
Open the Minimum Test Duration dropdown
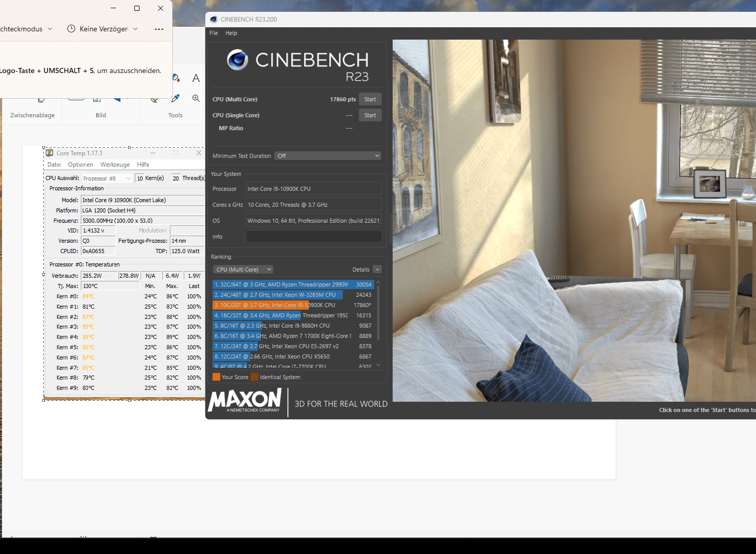(x=328, y=156)
